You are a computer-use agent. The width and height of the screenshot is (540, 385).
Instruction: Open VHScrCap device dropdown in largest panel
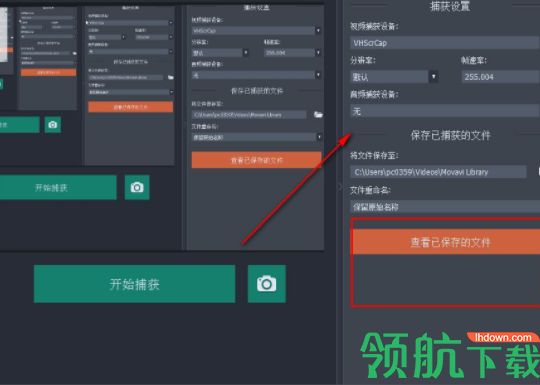click(445, 43)
